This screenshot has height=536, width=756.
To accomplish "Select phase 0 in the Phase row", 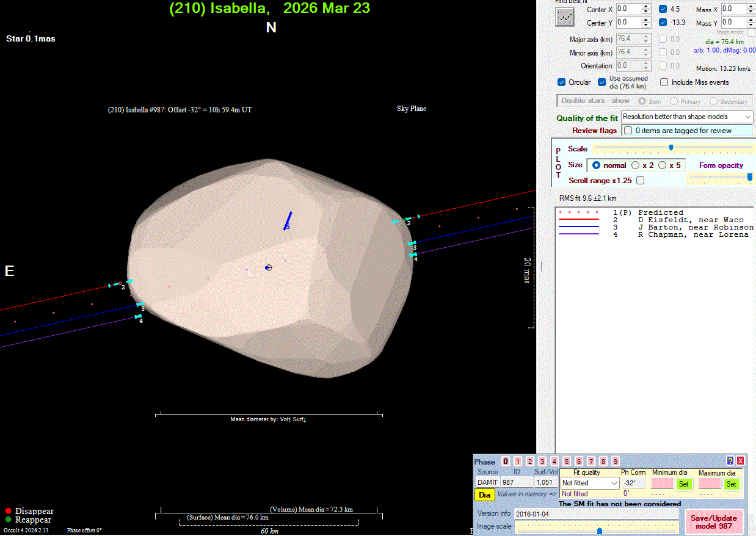I will [x=505, y=462].
